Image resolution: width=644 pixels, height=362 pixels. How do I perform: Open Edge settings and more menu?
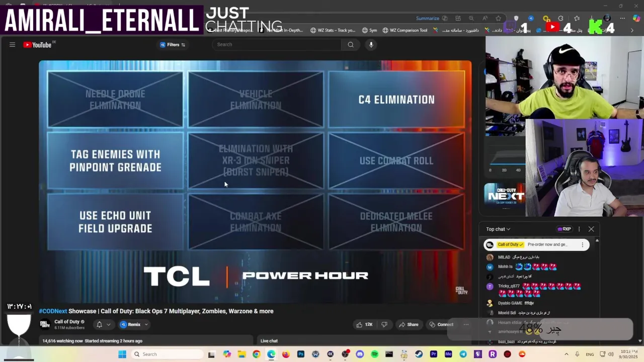(x=622, y=18)
